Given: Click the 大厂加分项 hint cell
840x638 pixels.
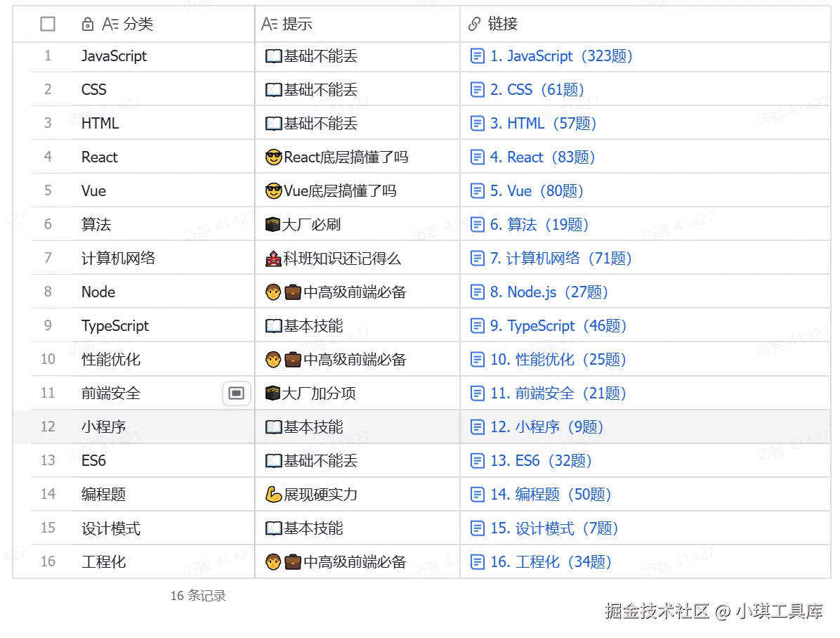Looking at the screenshot, I should pos(357,393).
